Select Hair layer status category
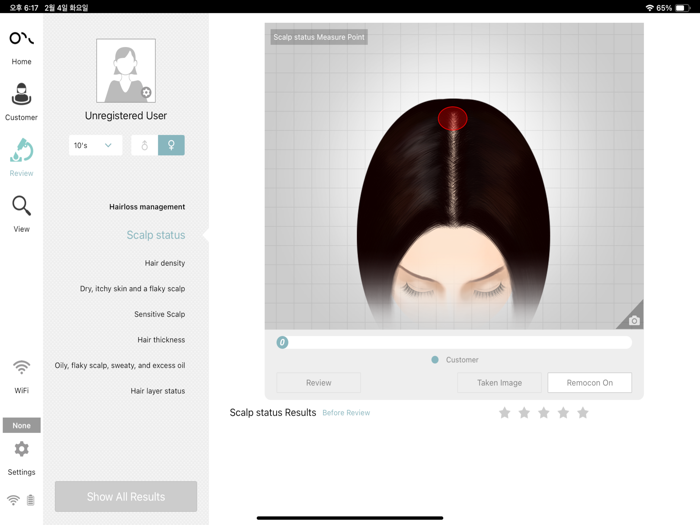Screen dimensions: 700x525 pos(158,391)
